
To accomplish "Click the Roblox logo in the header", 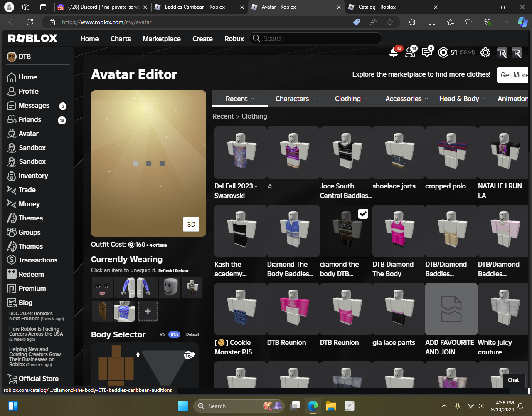I will point(33,39).
